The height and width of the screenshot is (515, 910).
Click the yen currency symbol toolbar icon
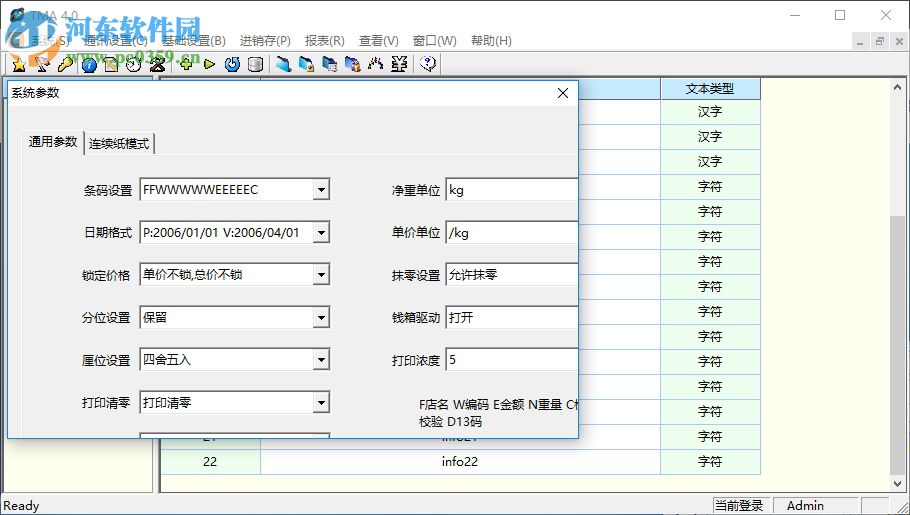click(x=399, y=64)
